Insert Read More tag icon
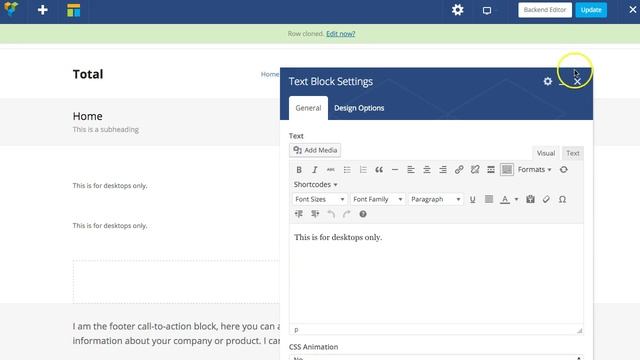Viewport: 640px width, 360px height. coord(491,170)
